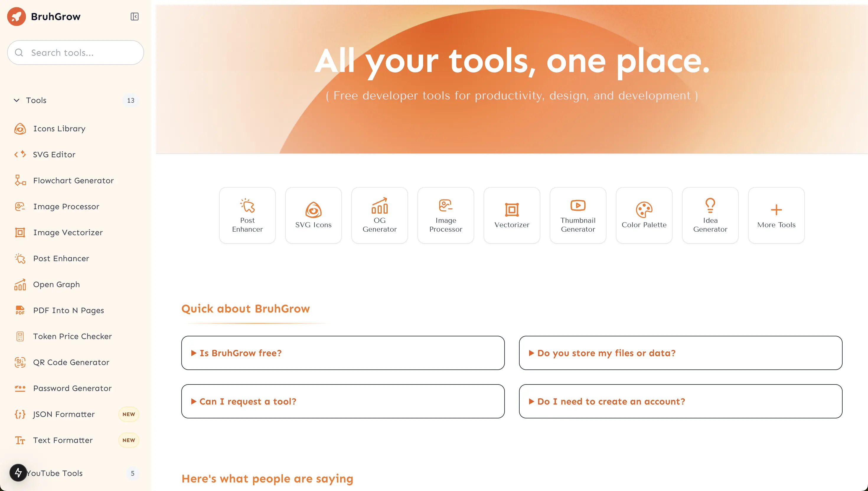Click the BruhGrow rocket logo
The width and height of the screenshot is (868, 491).
click(x=17, y=17)
